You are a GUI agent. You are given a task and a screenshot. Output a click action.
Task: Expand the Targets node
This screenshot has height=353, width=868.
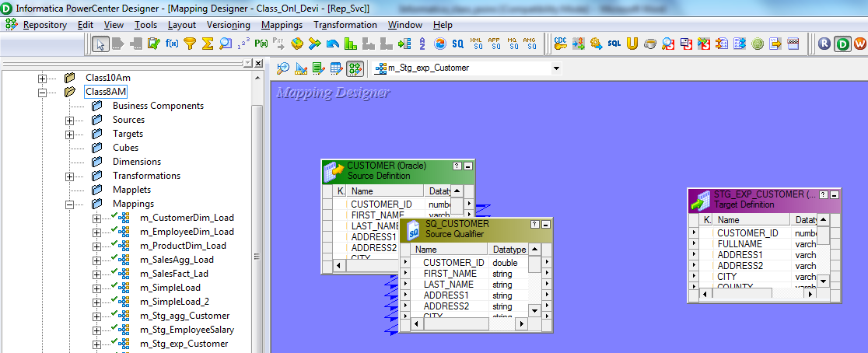[70, 135]
